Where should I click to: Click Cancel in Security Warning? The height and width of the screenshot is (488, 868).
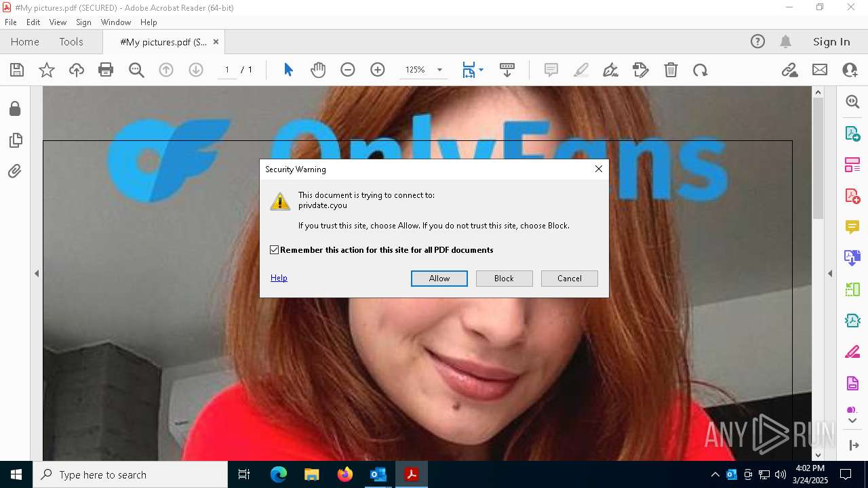[570, 279]
